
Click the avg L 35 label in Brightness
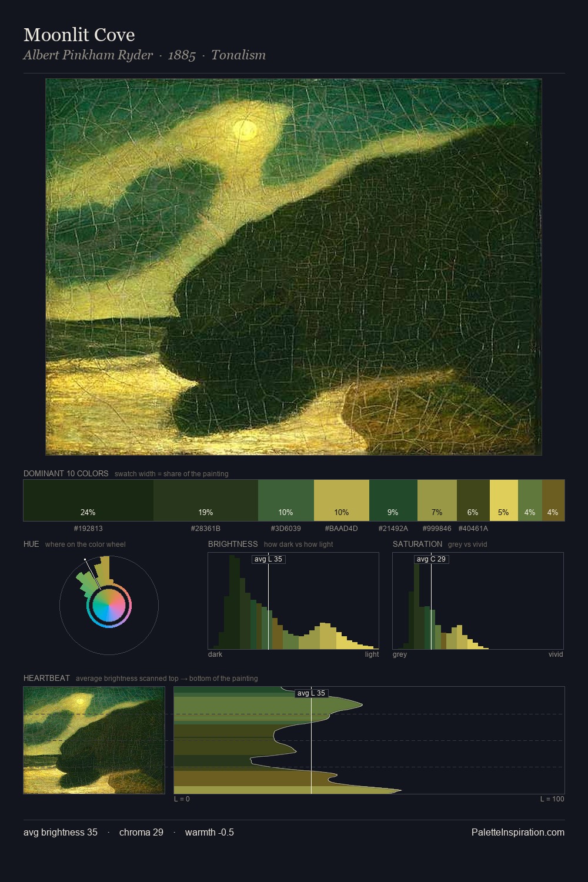pyautogui.click(x=269, y=559)
